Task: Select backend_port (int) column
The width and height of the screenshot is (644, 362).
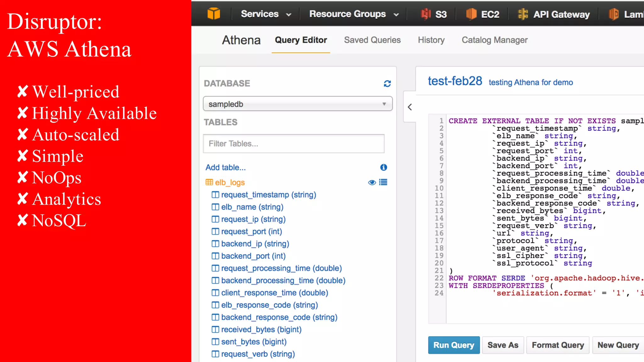Action: tap(253, 256)
